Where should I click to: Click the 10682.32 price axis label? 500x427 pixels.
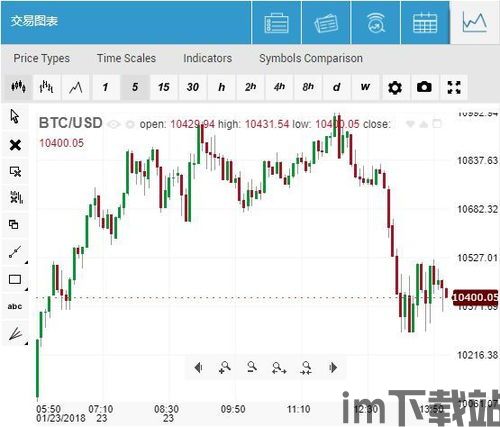[477, 209]
